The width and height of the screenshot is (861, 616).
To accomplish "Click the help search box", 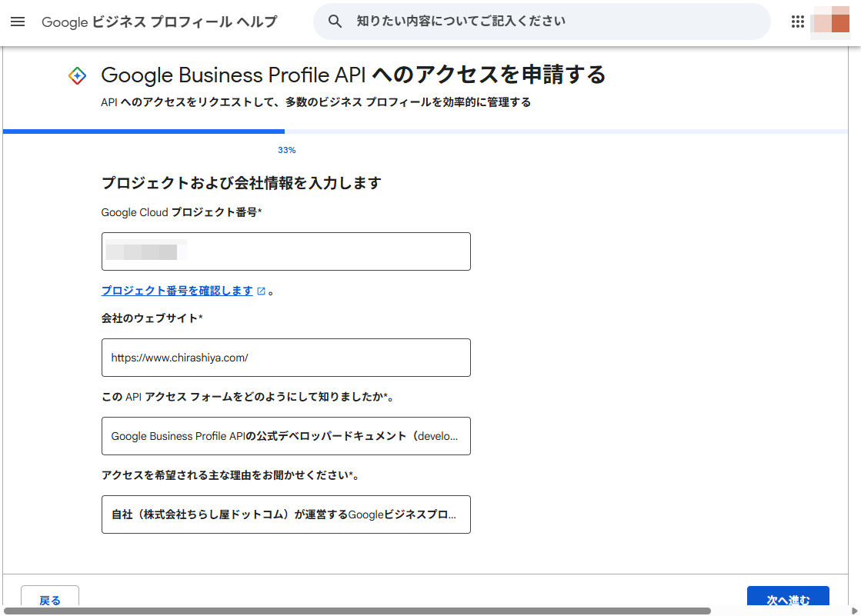I will [x=542, y=22].
